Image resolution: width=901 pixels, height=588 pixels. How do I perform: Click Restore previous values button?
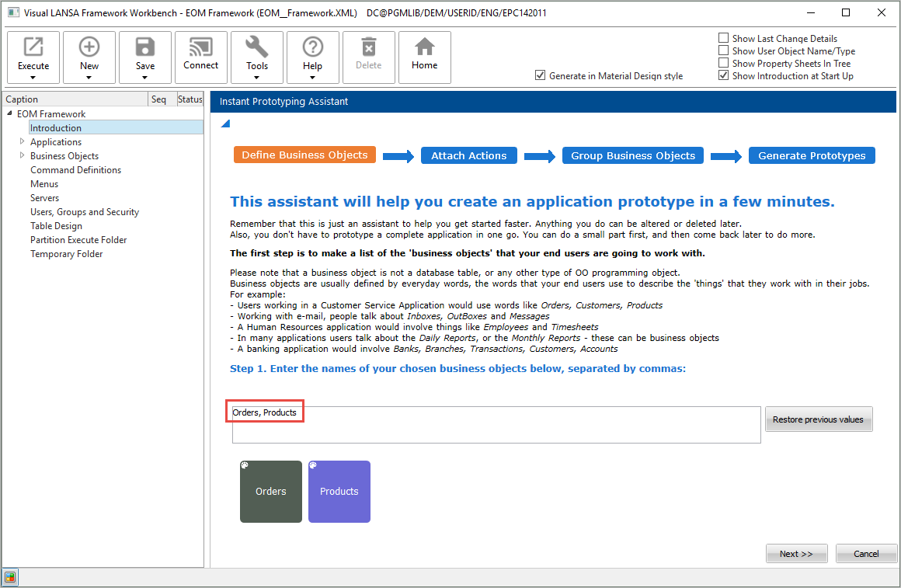tap(818, 419)
